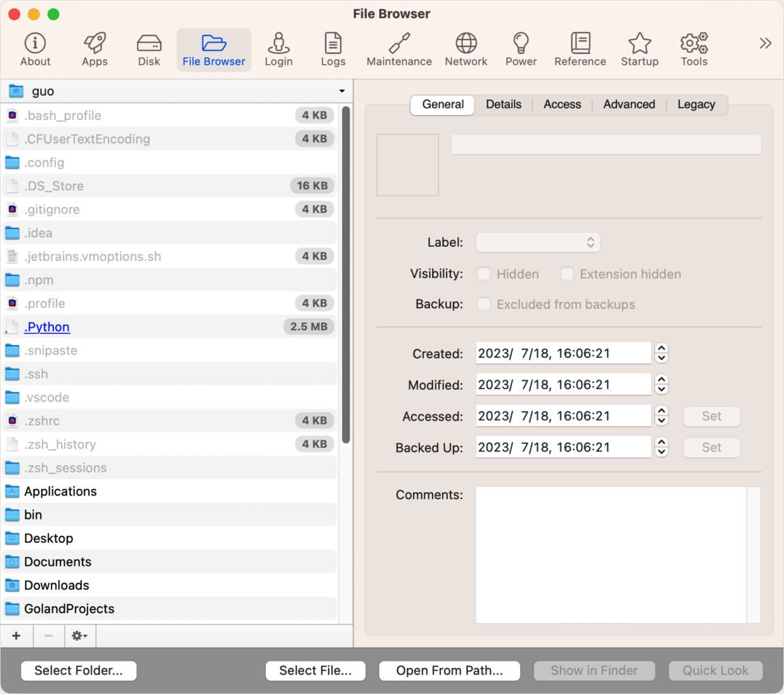Image resolution: width=784 pixels, height=694 pixels.
Task: Click the plus add item button
Action: pos(16,635)
